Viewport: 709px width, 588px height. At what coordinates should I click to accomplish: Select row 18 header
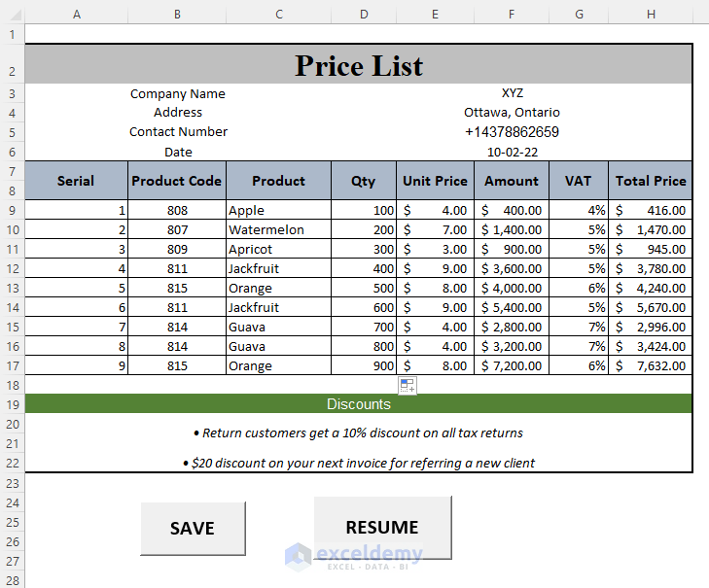(x=13, y=385)
